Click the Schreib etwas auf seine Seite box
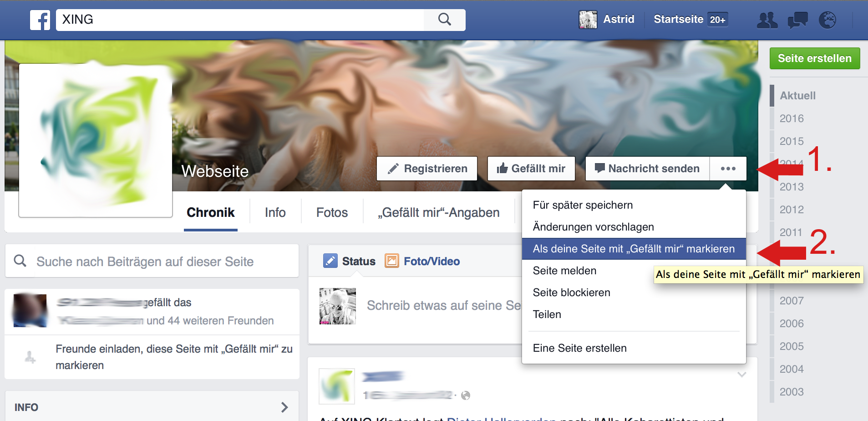This screenshot has height=421, width=868. 444,305
